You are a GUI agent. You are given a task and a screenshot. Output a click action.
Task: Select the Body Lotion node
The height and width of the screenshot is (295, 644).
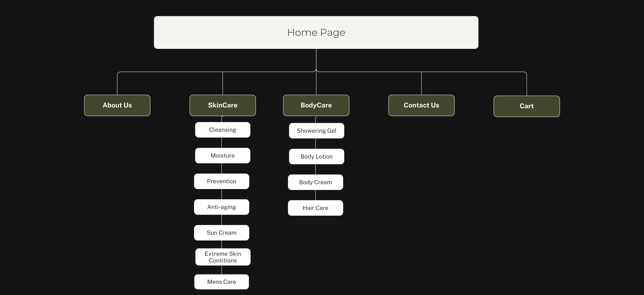(x=317, y=157)
